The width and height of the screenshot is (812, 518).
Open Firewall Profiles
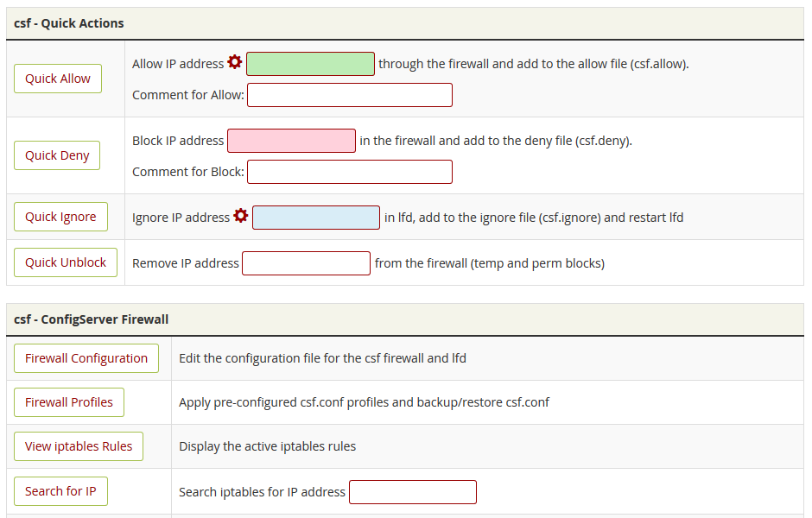point(68,401)
